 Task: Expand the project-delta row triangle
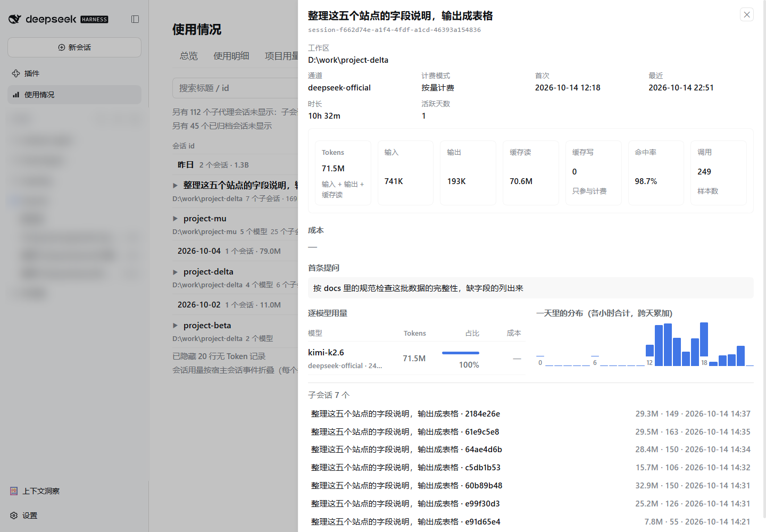(175, 272)
